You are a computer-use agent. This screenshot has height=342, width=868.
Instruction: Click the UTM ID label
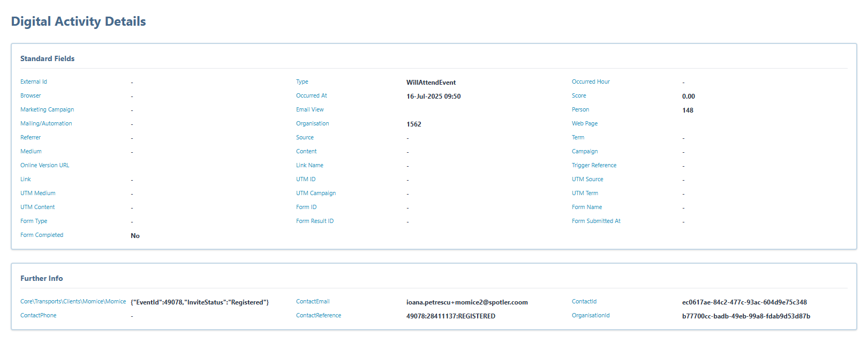(306, 179)
